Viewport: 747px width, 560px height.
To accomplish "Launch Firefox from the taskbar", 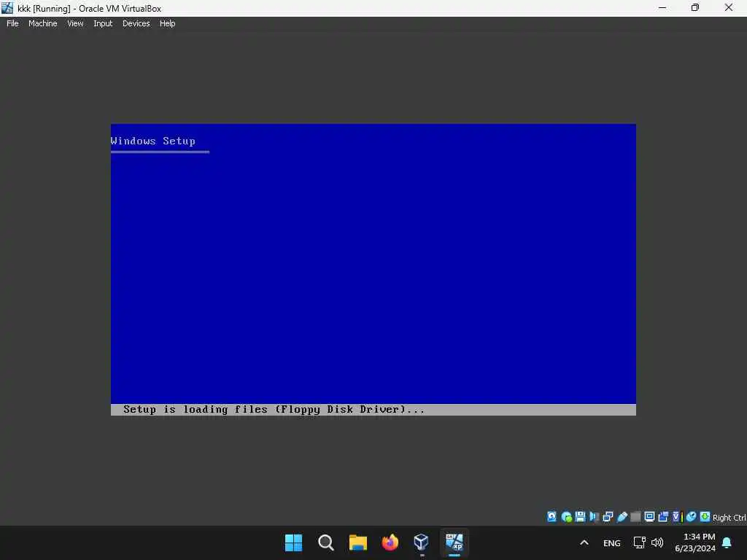I will pyautogui.click(x=390, y=542).
